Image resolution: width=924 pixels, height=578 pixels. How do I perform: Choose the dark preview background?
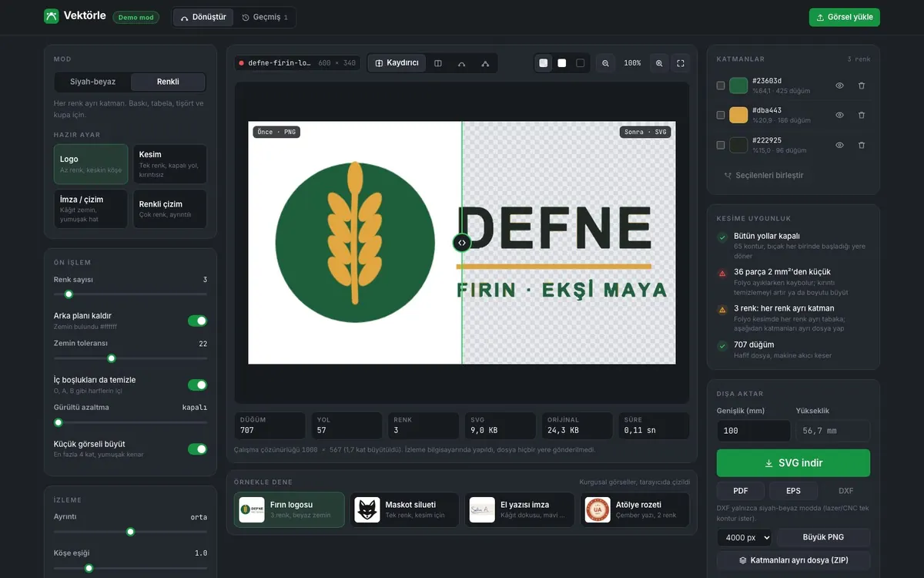(x=581, y=63)
